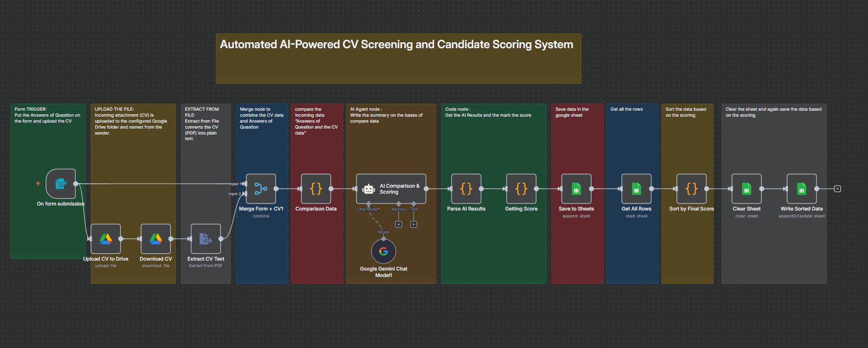Open the Download CV Google Drive node
This screenshot has height=348, width=868.
click(x=156, y=239)
